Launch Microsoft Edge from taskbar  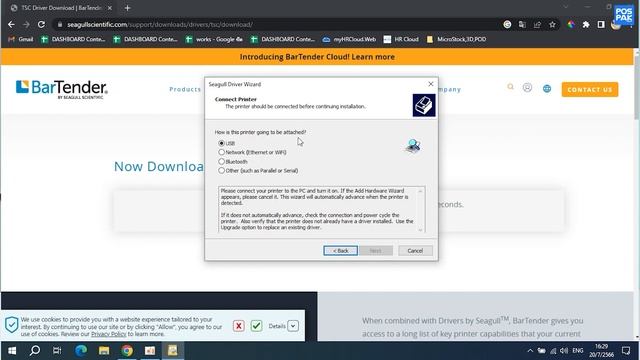click(x=81, y=351)
